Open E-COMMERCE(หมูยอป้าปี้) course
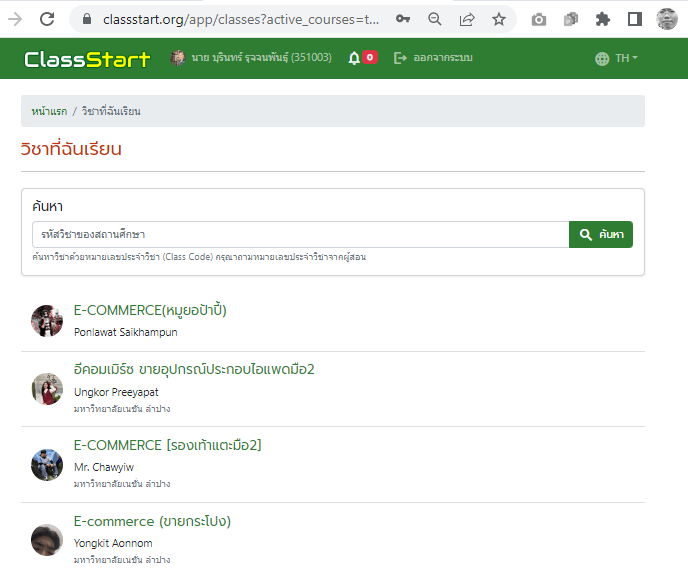 click(x=150, y=311)
